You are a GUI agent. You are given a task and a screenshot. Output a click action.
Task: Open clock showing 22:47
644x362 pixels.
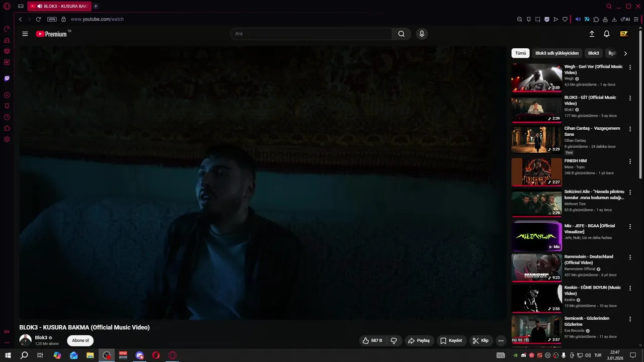click(615, 355)
